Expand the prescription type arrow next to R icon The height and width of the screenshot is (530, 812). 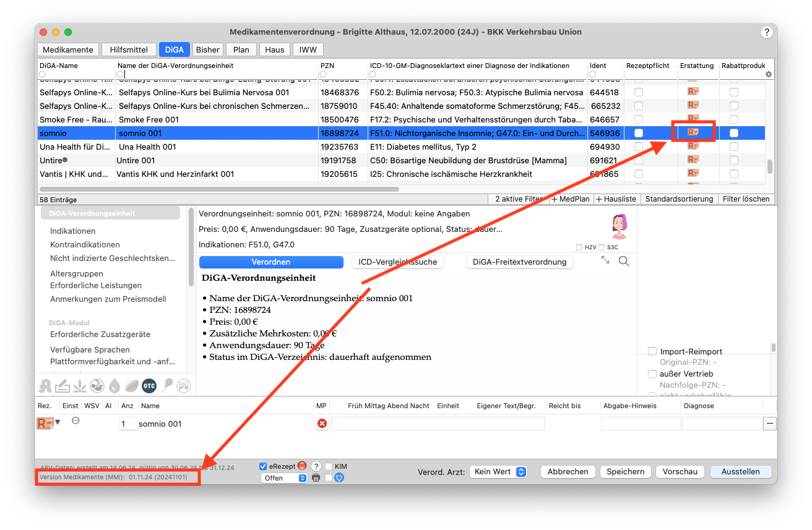point(58,422)
